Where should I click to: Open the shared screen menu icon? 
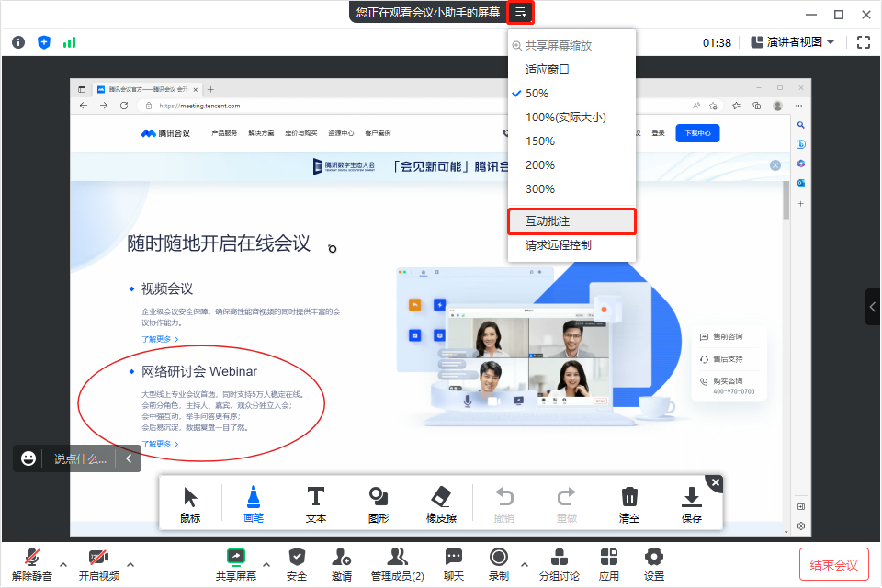pyautogui.click(x=520, y=12)
